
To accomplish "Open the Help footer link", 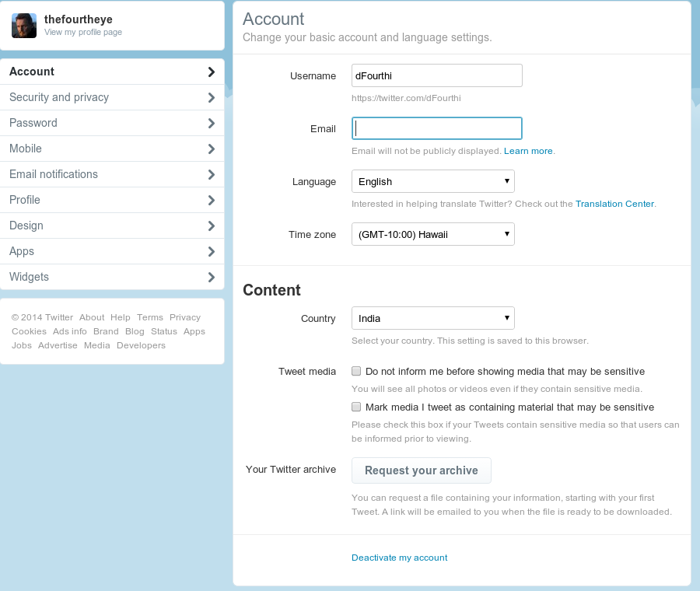I will (x=120, y=317).
